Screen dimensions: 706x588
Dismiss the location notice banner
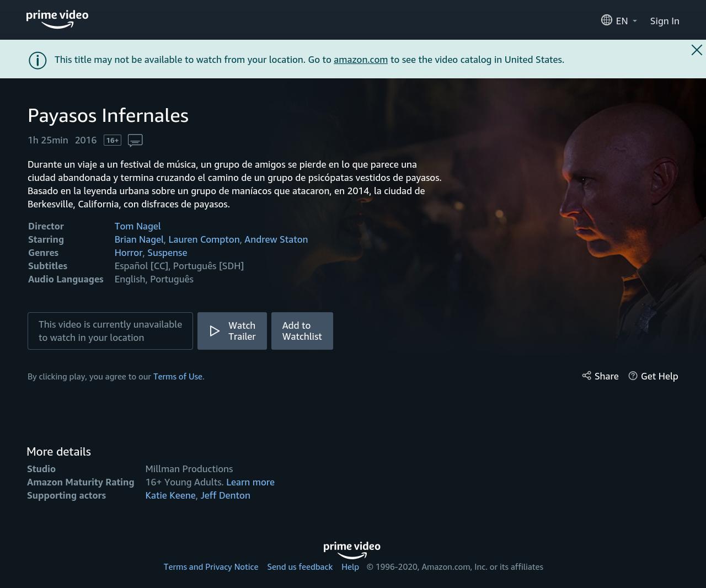click(x=697, y=50)
